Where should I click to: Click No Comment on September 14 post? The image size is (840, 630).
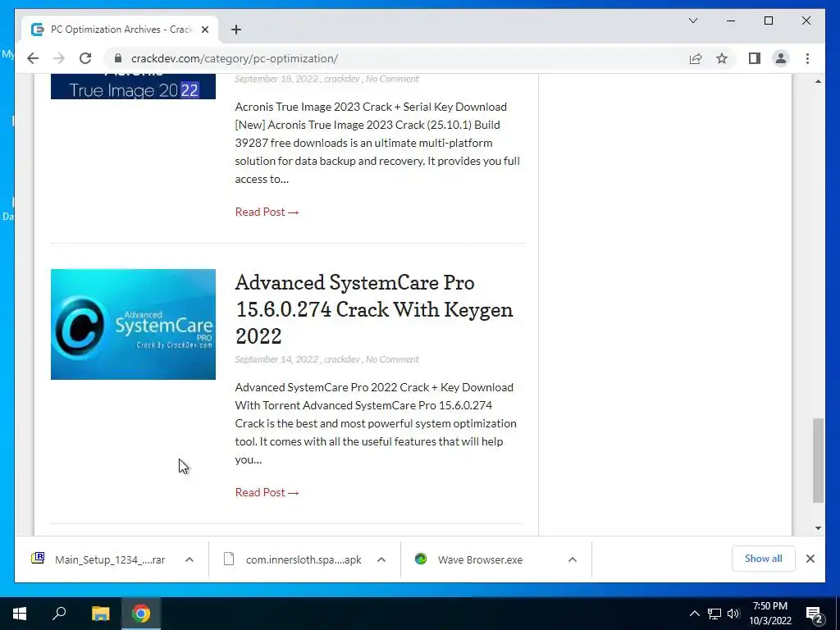tap(392, 359)
